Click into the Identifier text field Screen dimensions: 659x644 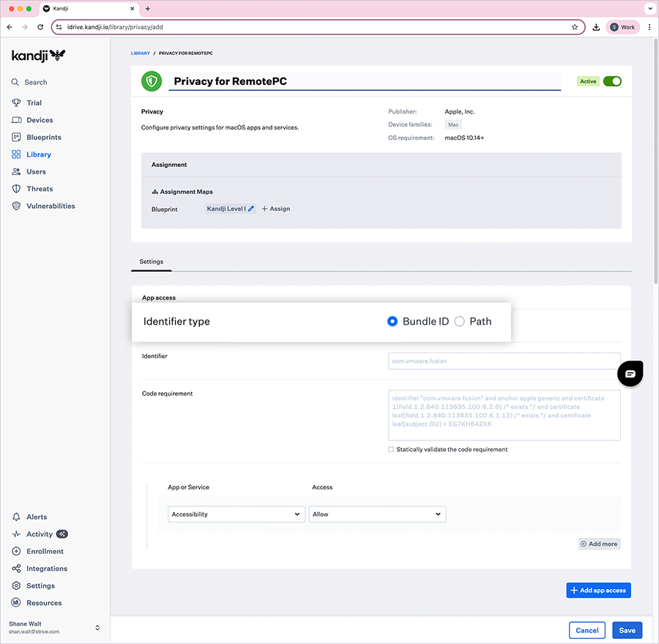point(504,361)
